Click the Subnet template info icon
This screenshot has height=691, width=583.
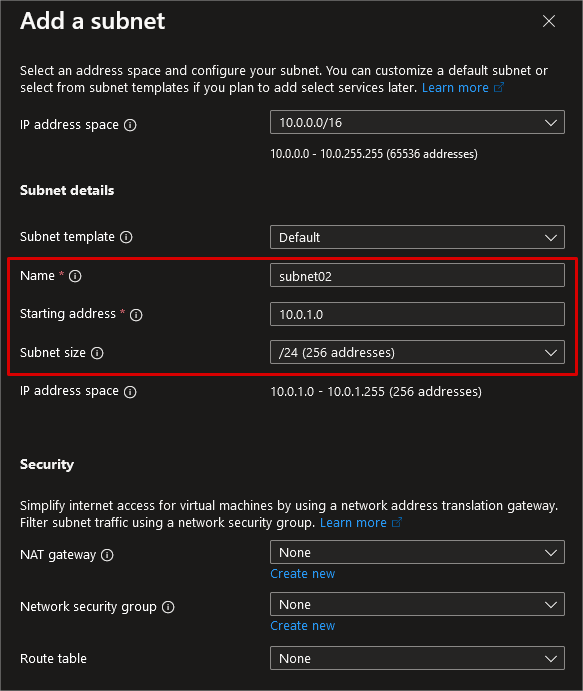pyautogui.click(x=126, y=237)
